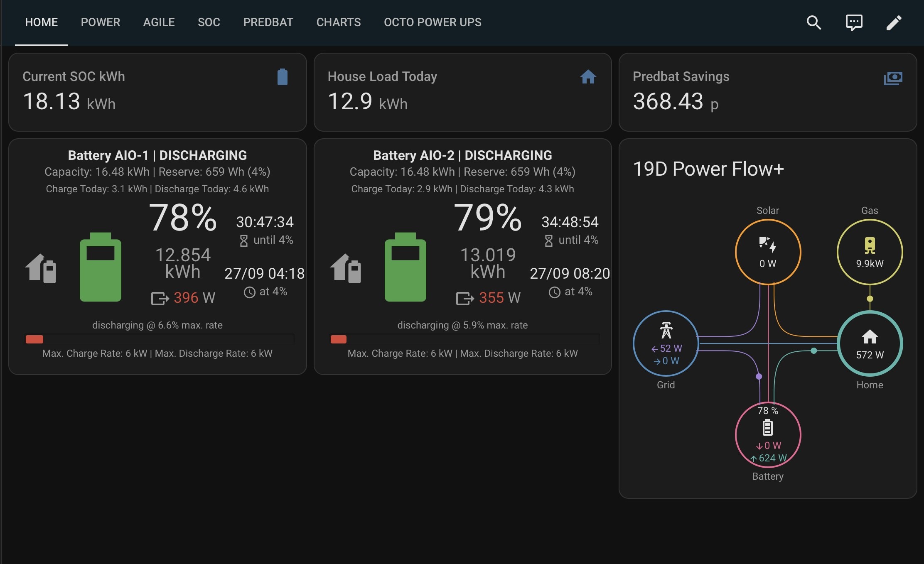
Task: Open the Predbat Savings 368.43 p value
Action: [x=676, y=102]
